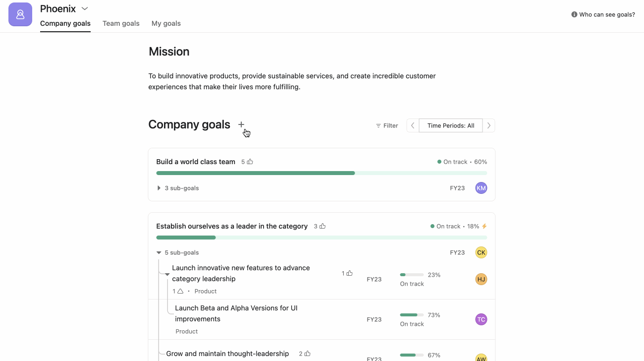Click the lightning bolt icon next to 18%
The height and width of the screenshot is (361, 644).
pyautogui.click(x=484, y=226)
